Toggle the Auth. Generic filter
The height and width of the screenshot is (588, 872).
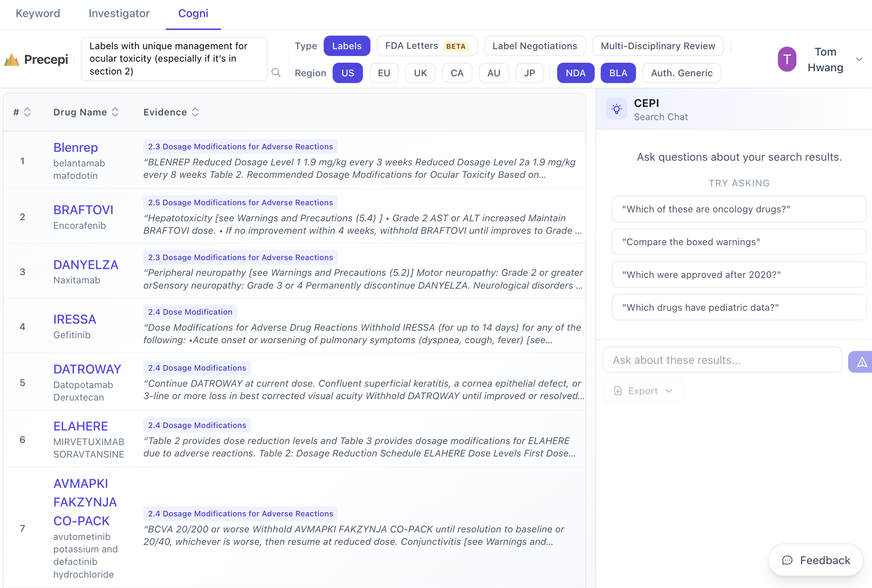pyautogui.click(x=682, y=73)
